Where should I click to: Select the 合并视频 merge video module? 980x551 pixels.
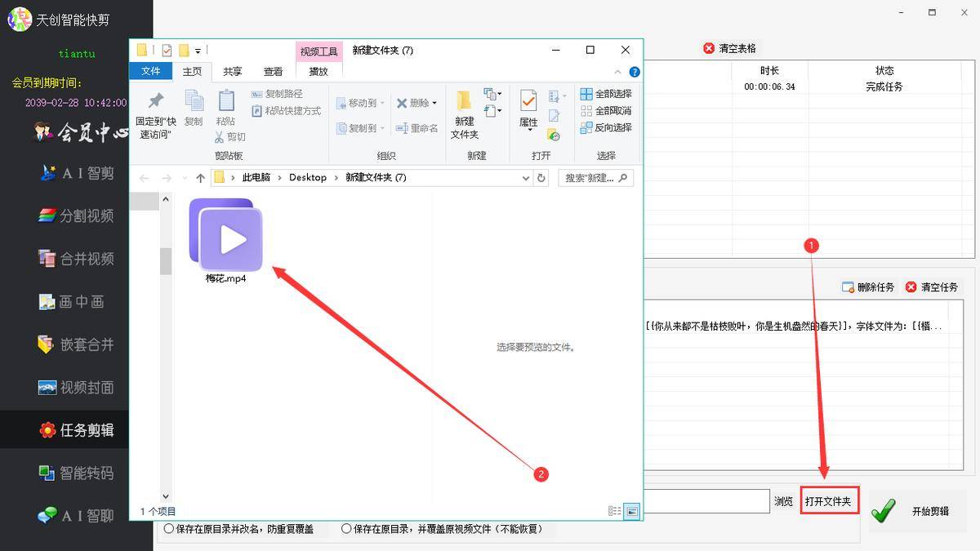click(x=75, y=259)
